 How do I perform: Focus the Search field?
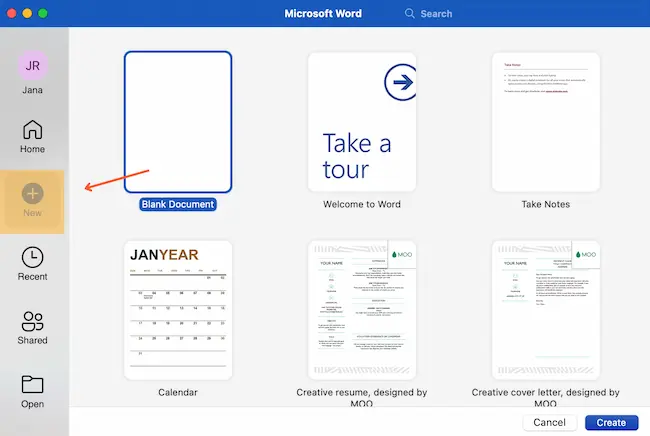tap(436, 14)
